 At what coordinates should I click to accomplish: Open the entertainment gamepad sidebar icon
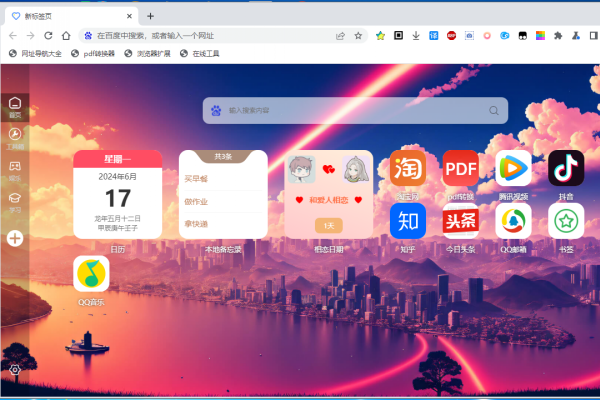coord(15,170)
